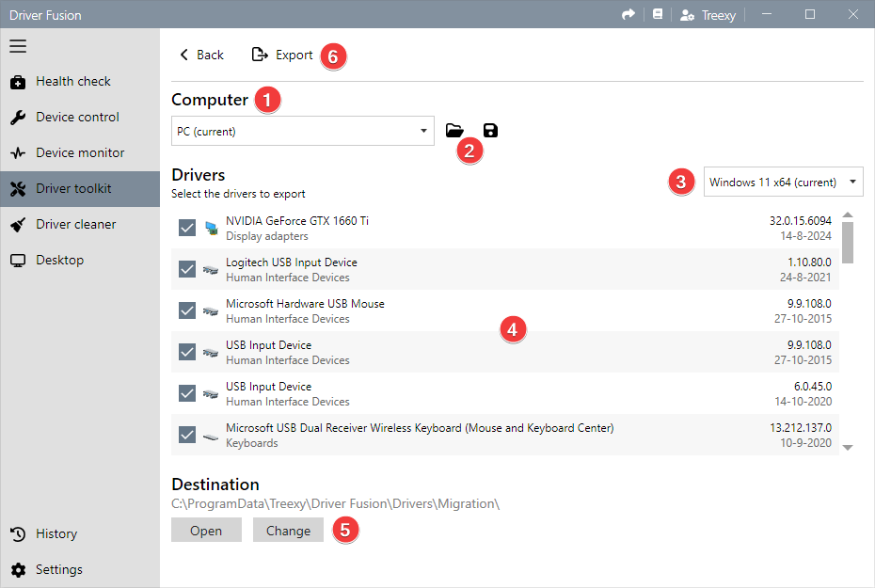This screenshot has height=588, width=875.
Task: Expand the PC (current) computer dropdown
Action: [x=302, y=131]
